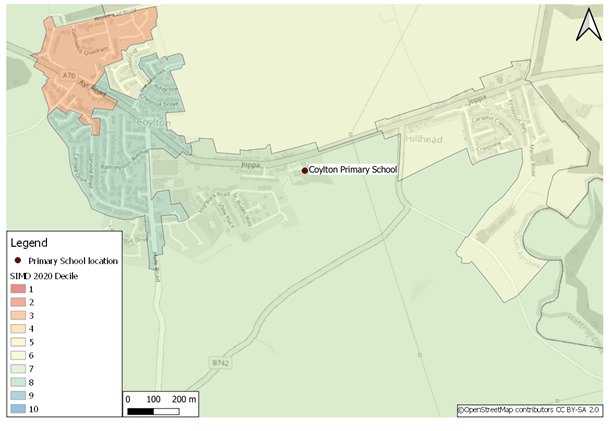This screenshot has width=610, height=431.
Task: Click the Primary School location legend dot
Action: pos(18,260)
